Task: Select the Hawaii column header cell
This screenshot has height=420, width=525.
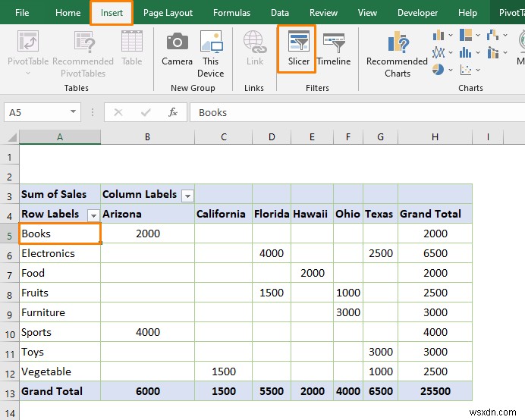Action: pos(312,214)
